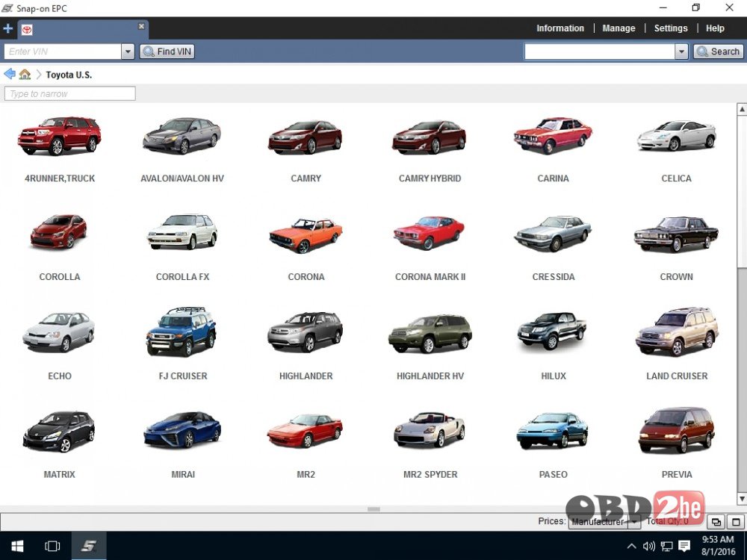Choose the MATRIX car image

59,432
